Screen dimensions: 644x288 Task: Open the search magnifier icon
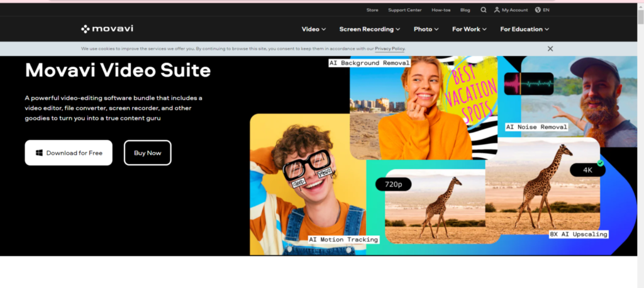click(x=484, y=10)
